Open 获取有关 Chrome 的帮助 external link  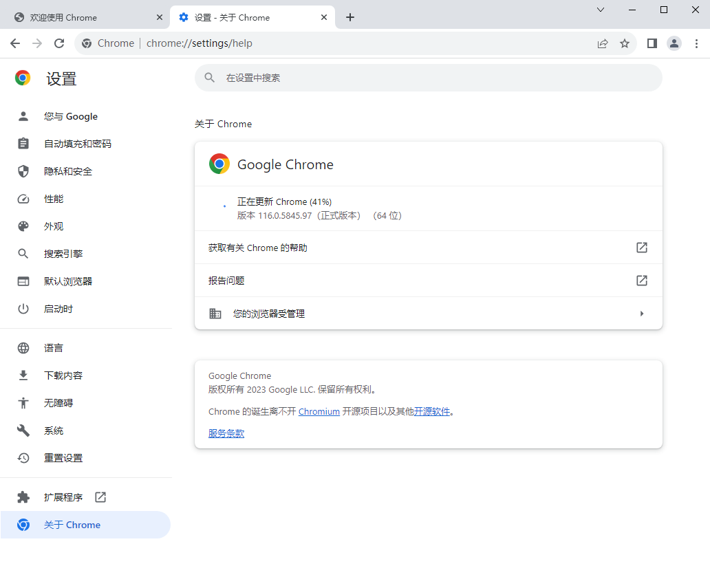coord(641,248)
